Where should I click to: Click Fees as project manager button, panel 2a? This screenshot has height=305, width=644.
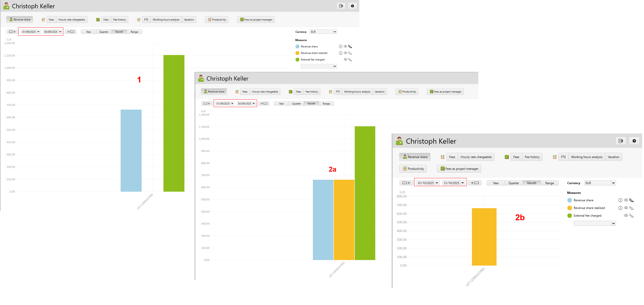[x=445, y=92]
